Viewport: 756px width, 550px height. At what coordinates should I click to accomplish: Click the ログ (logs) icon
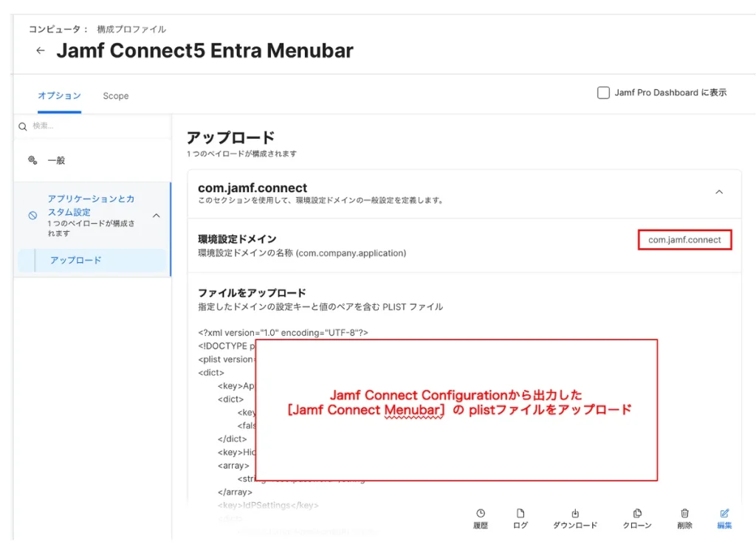pos(520,514)
